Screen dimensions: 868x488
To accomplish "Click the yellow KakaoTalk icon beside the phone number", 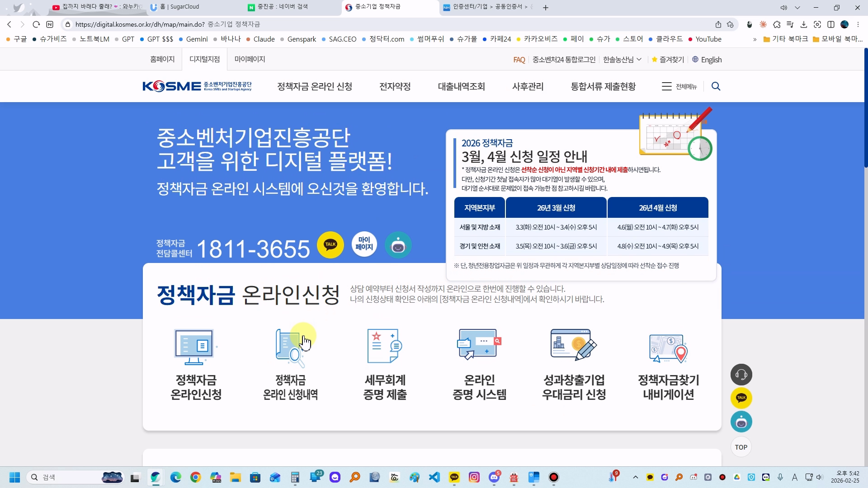I will click(x=330, y=245).
